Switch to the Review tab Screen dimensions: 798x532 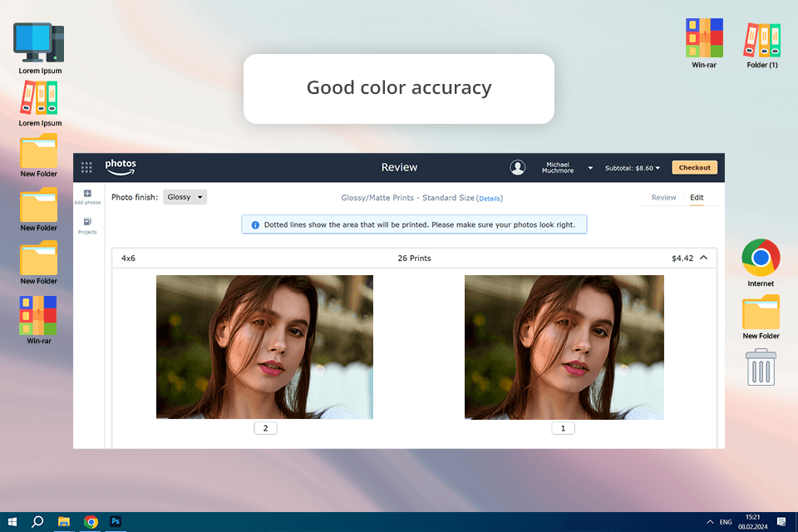tap(663, 198)
